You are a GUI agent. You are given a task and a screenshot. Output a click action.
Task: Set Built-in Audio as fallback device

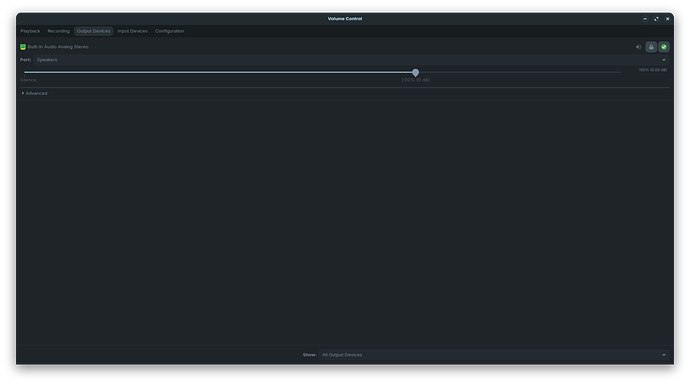click(x=664, y=47)
